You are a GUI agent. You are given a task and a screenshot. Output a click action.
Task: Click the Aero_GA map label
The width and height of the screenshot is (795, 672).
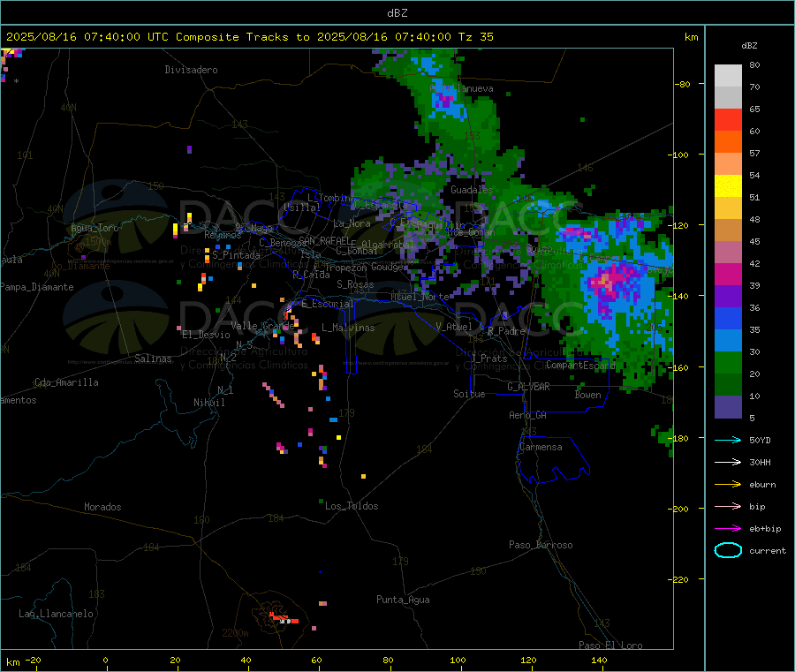pos(528,415)
